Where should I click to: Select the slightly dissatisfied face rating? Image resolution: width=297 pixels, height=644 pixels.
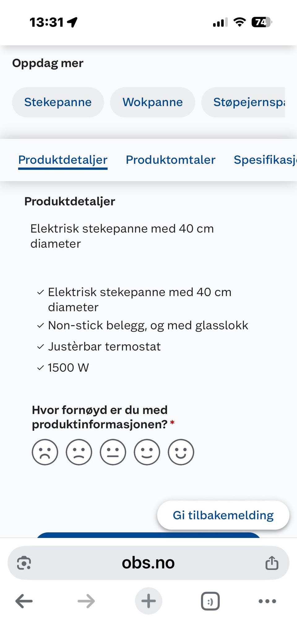[x=79, y=452]
